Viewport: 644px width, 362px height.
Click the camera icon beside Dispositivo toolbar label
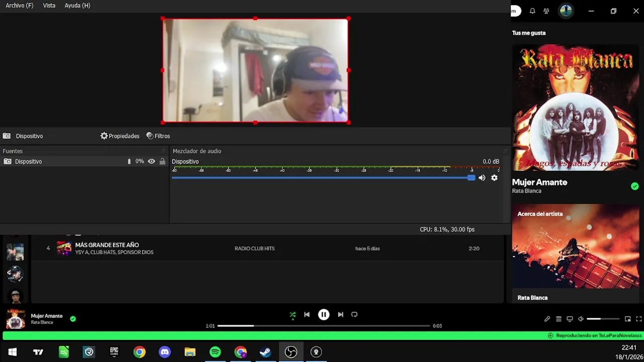point(7,136)
